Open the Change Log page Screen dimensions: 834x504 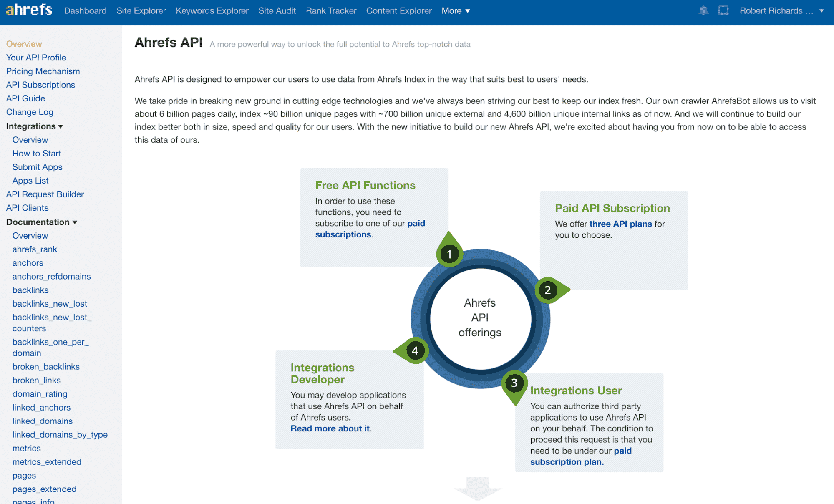click(30, 112)
